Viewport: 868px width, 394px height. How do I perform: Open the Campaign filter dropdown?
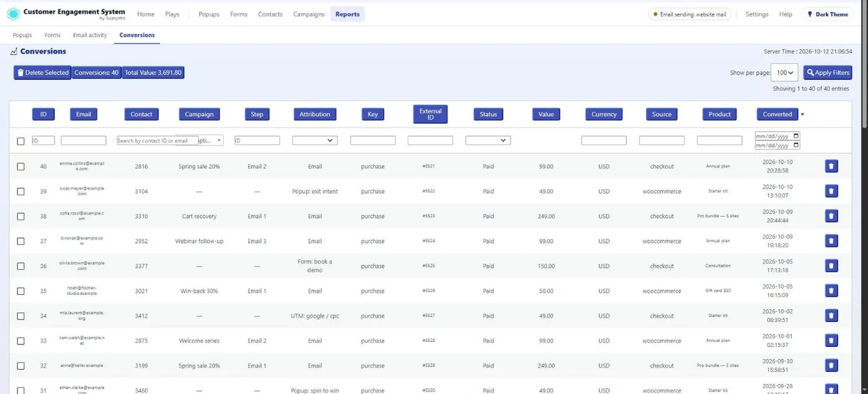coord(211,141)
